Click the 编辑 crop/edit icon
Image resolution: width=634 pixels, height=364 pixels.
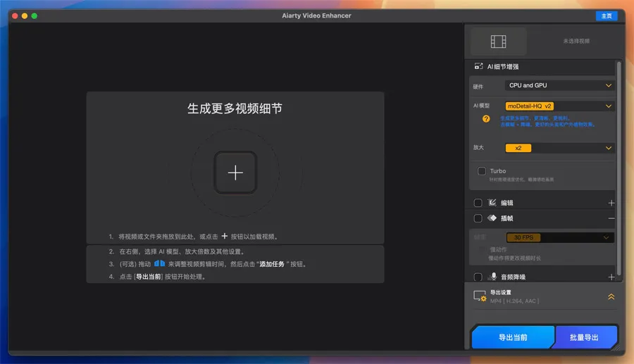tap(492, 203)
